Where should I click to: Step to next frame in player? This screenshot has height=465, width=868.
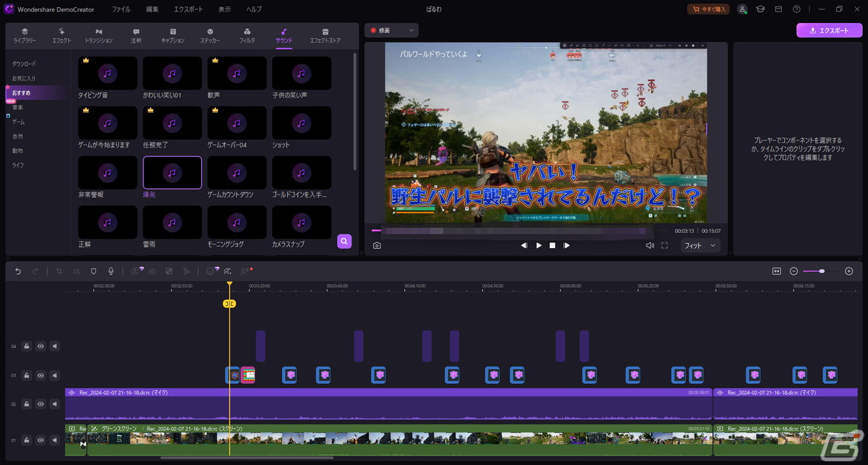(x=567, y=245)
